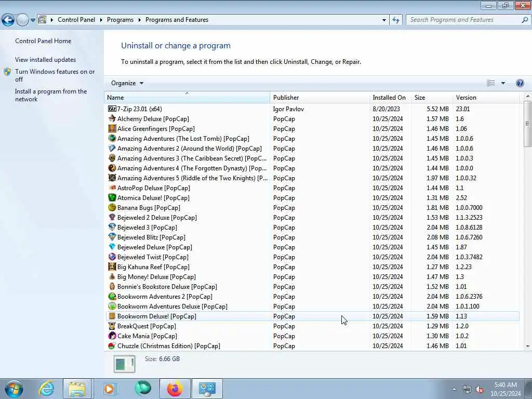The height and width of the screenshot is (399, 532).
Task: Click Amazing Adventures 4 yin-yang icon
Action: [x=112, y=168]
